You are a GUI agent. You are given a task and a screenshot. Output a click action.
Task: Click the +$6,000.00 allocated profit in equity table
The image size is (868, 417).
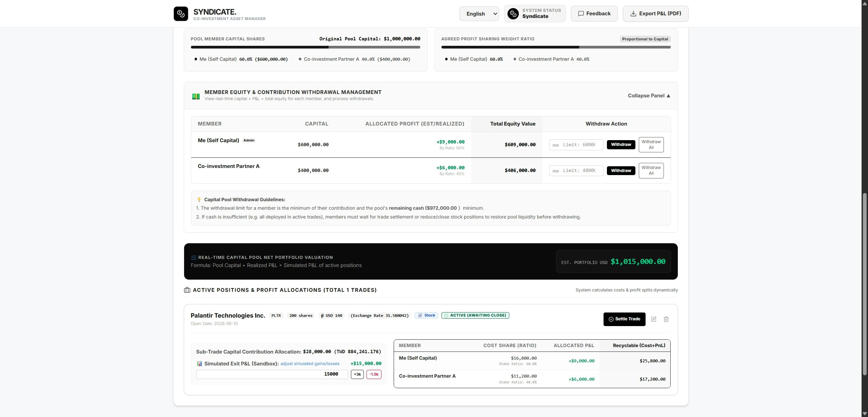point(450,168)
